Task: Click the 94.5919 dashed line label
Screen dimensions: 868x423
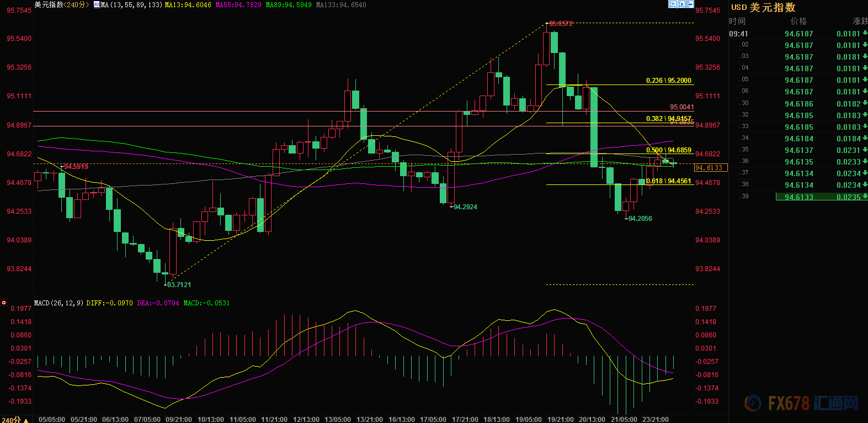Action: tap(76, 167)
